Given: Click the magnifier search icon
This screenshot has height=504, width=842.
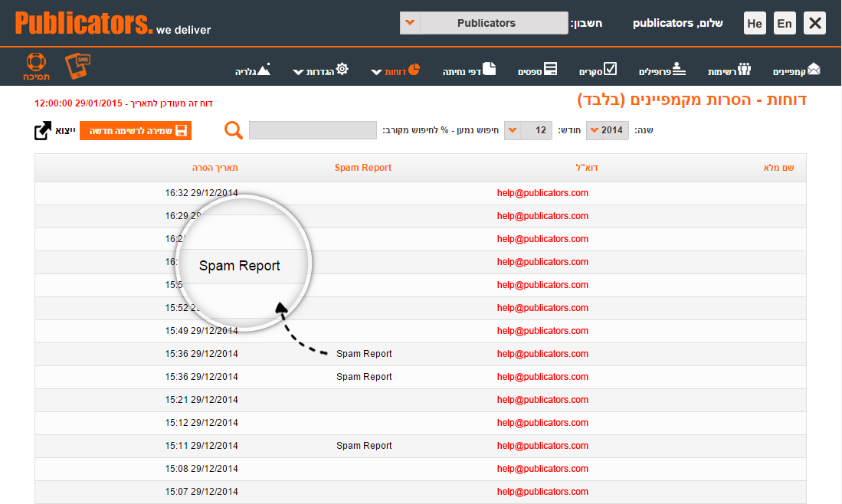Looking at the screenshot, I should coord(234,130).
